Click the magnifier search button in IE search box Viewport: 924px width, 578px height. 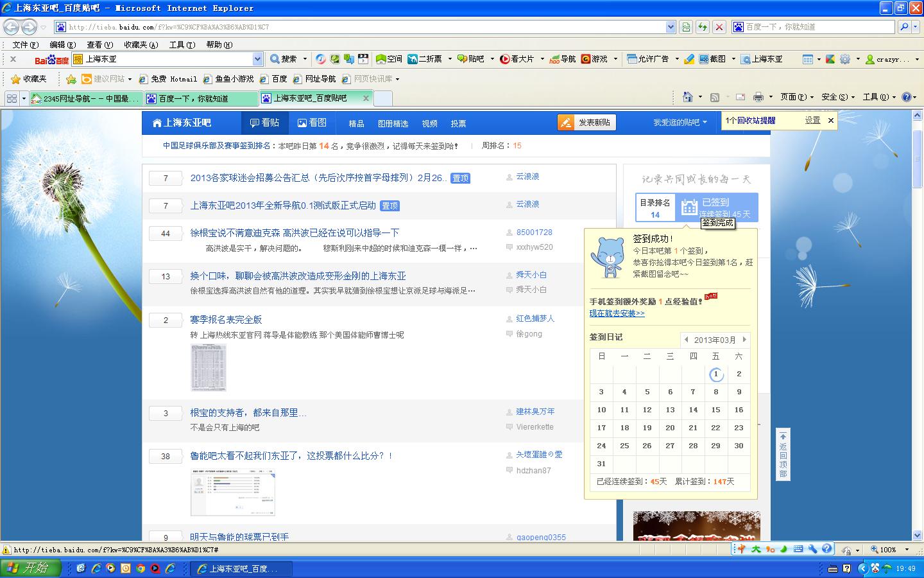point(905,27)
